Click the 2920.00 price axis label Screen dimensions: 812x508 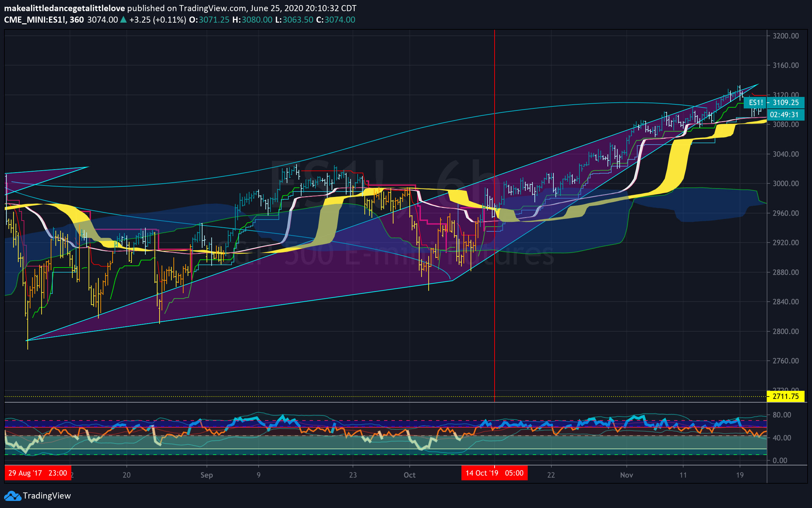tap(786, 243)
